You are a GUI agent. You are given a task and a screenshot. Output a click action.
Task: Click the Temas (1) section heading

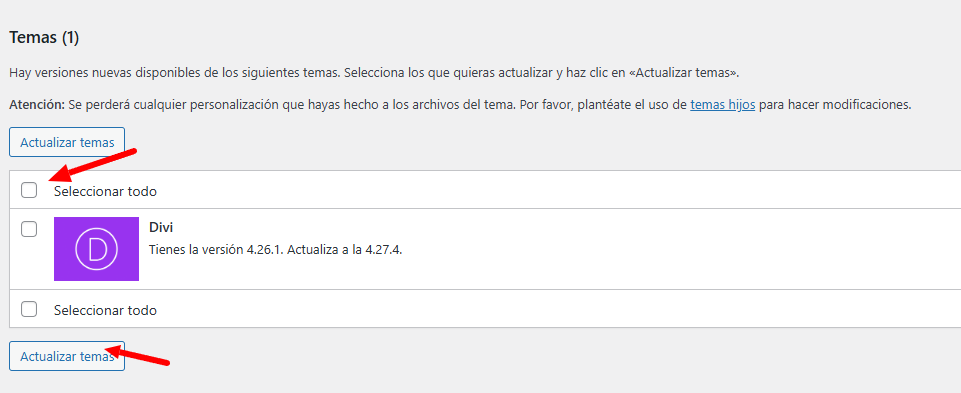point(44,38)
